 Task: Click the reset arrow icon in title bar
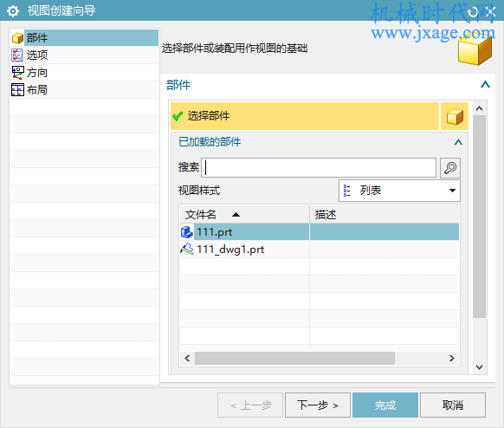coord(473,12)
